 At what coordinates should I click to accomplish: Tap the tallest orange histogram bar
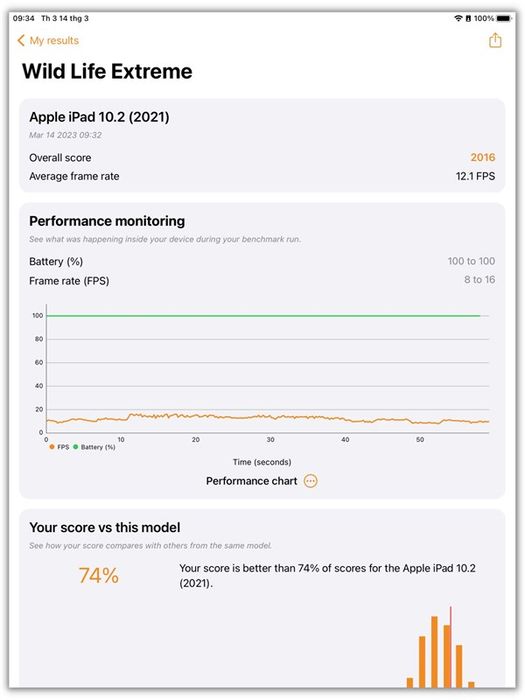coord(434,652)
